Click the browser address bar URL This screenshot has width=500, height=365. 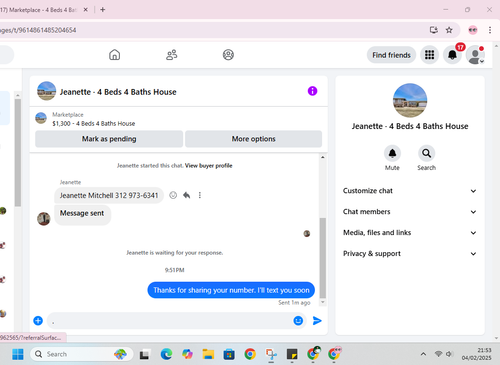click(x=38, y=30)
